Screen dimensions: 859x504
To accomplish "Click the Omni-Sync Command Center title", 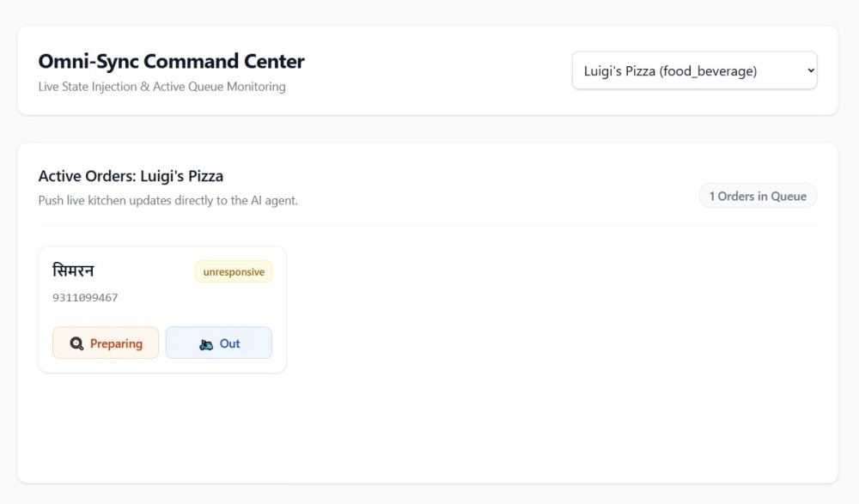I will 171,61.
